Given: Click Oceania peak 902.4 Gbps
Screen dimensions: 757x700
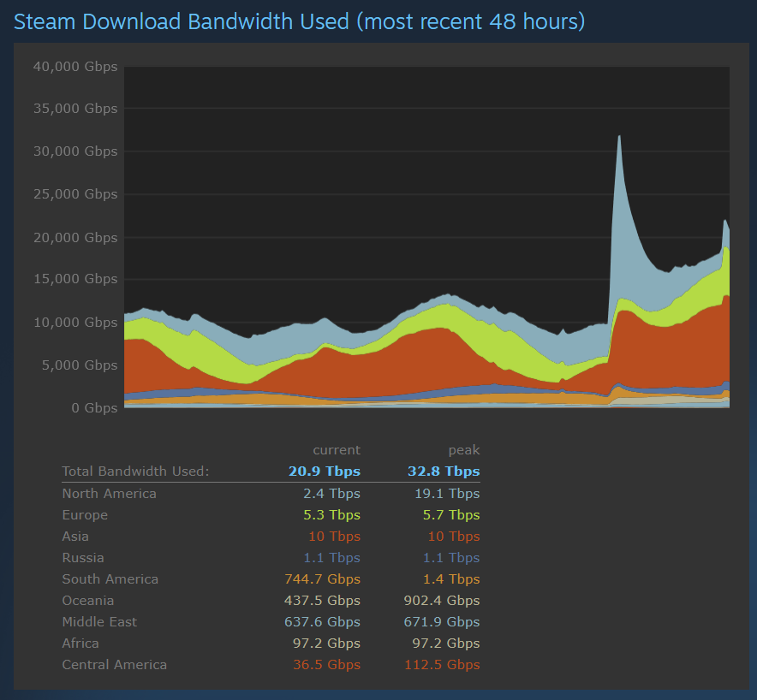Looking at the screenshot, I should (442, 601).
